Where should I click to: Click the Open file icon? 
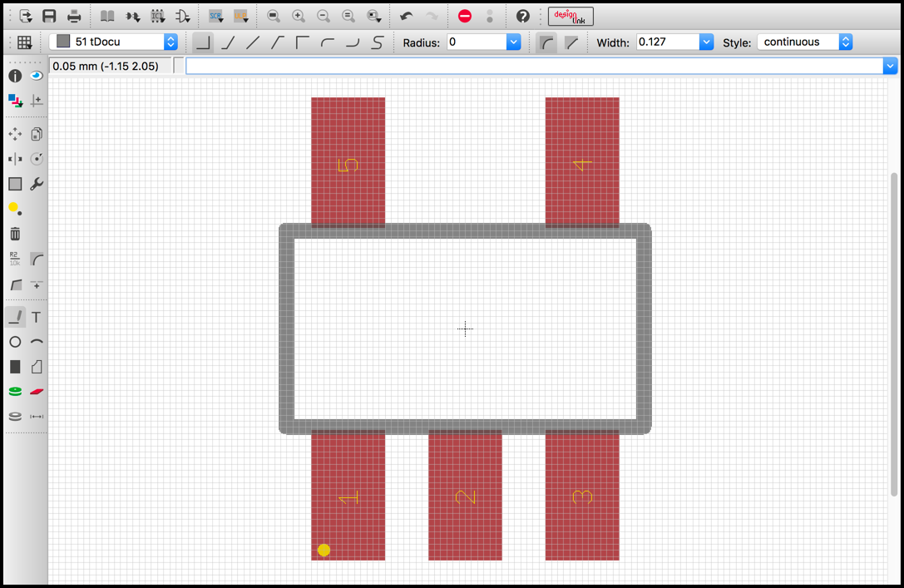(x=26, y=16)
